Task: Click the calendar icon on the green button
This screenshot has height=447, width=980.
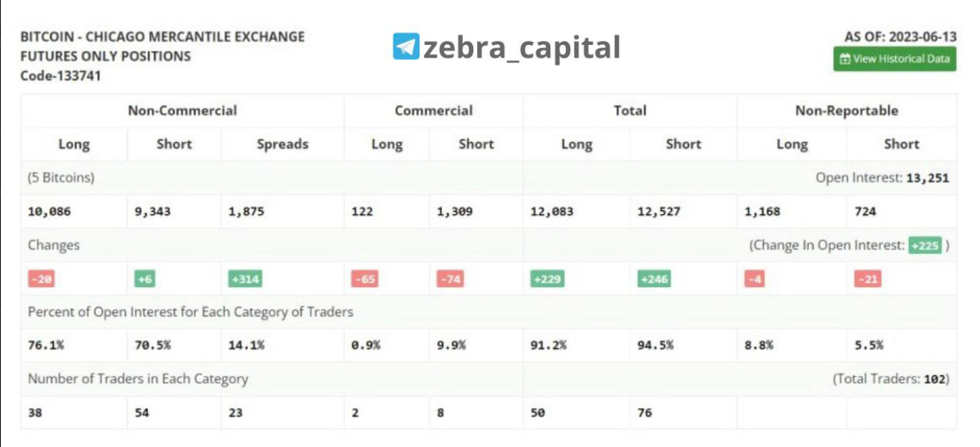Action: [x=845, y=59]
